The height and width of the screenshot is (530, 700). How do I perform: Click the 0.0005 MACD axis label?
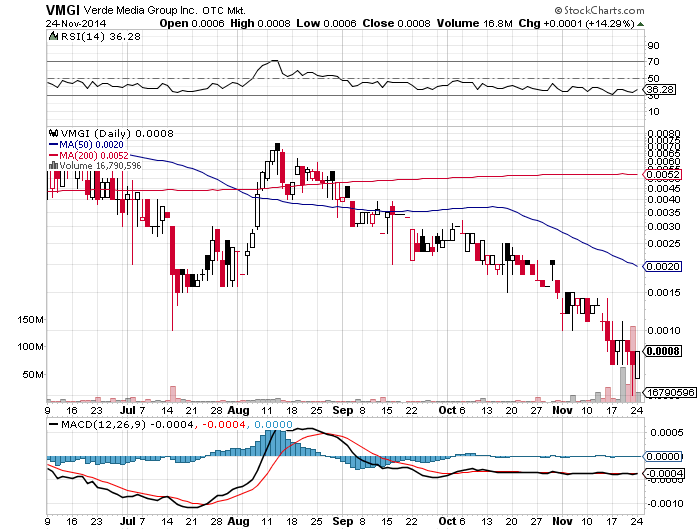pyautogui.click(x=667, y=433)
